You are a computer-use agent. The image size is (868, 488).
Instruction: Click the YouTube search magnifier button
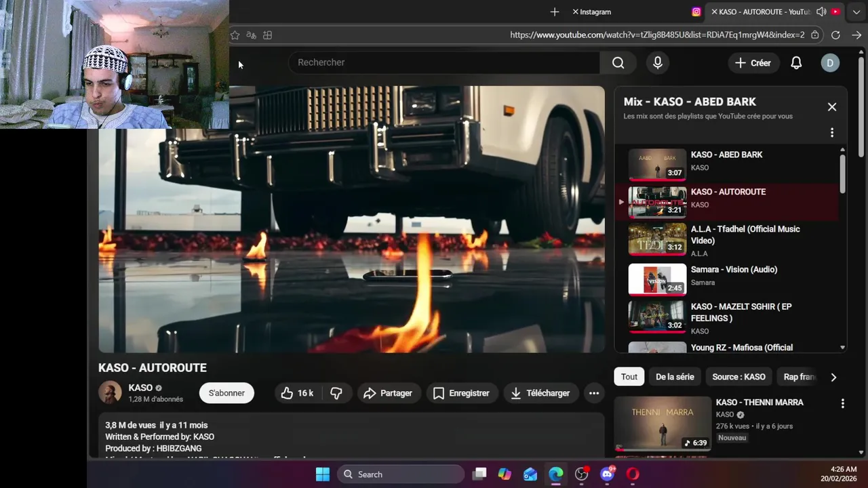tap(618, 62)
